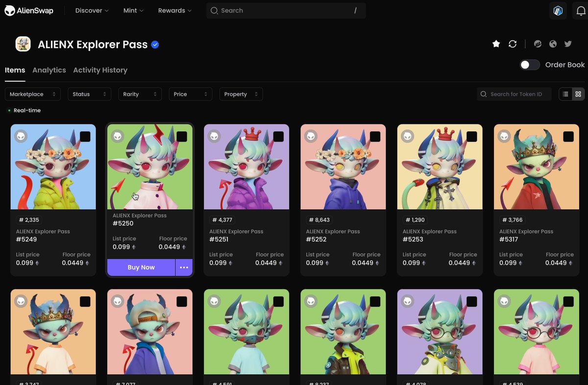Click the alien marketplace badge on #5317

tap(504, 136)
